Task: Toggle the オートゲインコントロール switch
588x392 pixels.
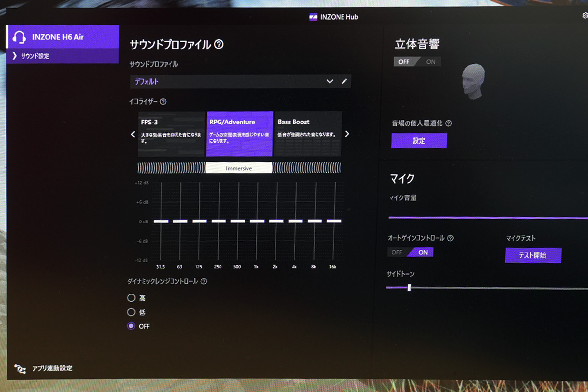Action: 410,252
